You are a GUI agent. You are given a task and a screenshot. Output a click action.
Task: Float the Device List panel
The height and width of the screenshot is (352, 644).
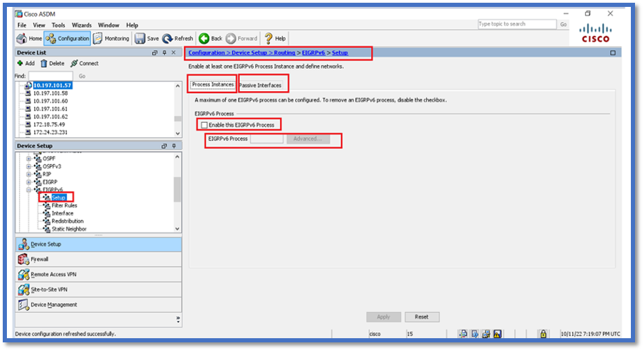click(155, 52)
